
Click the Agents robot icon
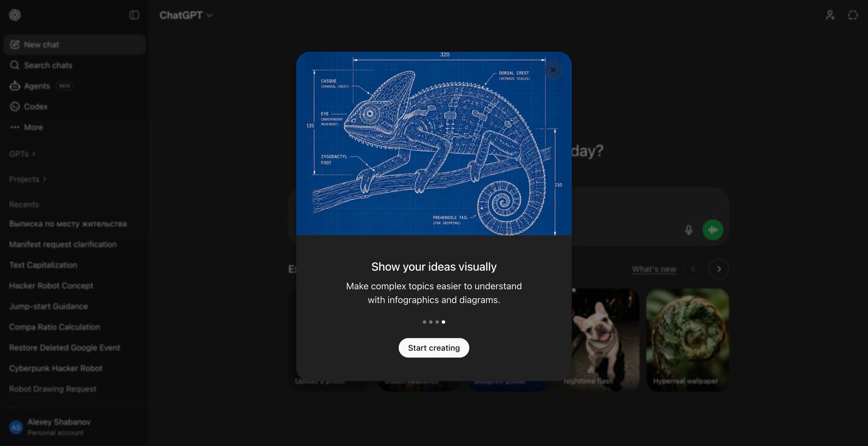pos(15,86)
